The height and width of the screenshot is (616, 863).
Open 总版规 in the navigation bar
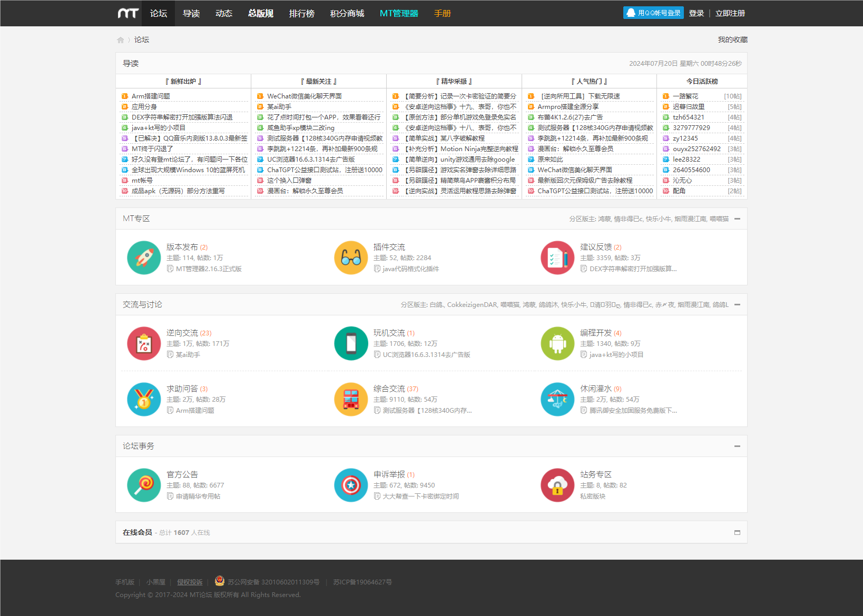click(x=261, y=13)
